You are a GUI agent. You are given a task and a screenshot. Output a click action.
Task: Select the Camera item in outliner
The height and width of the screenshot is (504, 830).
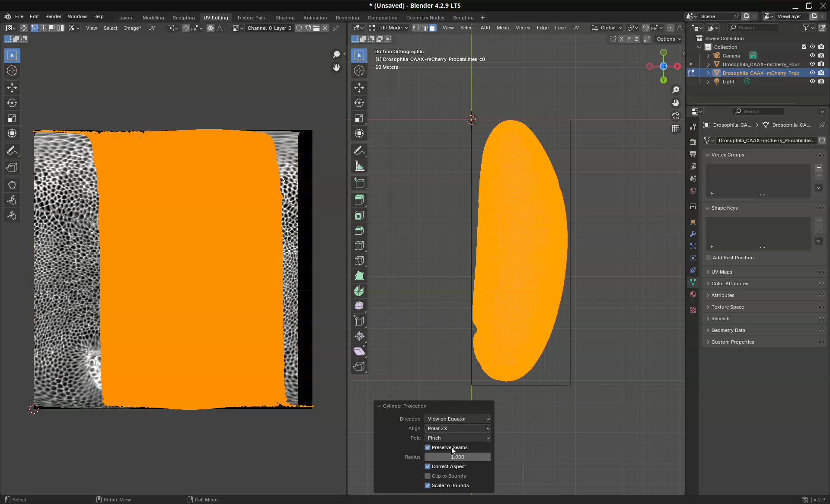pos(731,56)
